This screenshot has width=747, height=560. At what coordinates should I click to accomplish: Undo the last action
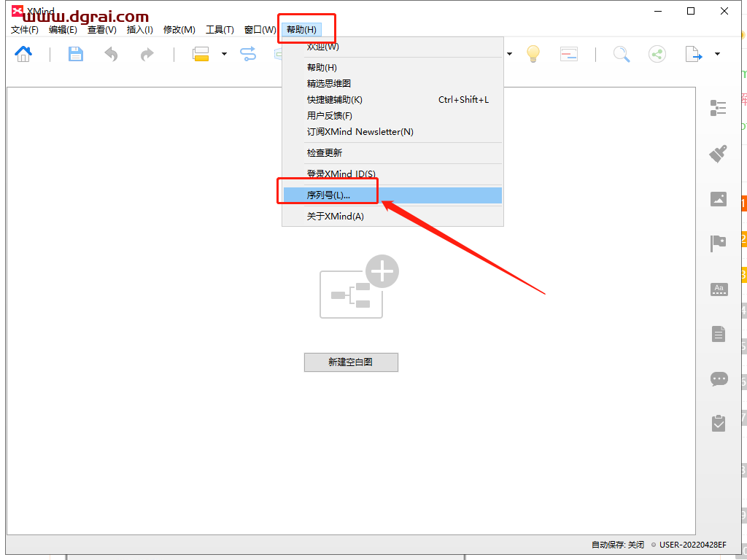click(x=111, y=54)
